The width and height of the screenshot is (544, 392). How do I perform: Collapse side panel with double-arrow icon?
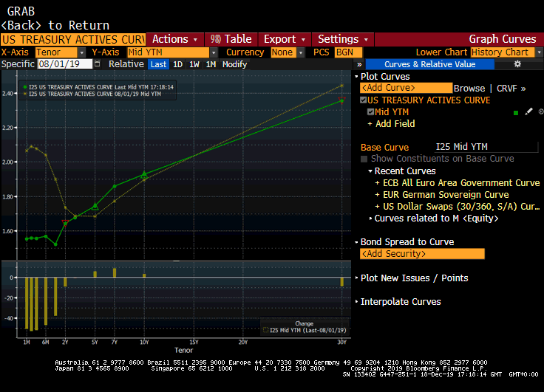tap(359, 64)
